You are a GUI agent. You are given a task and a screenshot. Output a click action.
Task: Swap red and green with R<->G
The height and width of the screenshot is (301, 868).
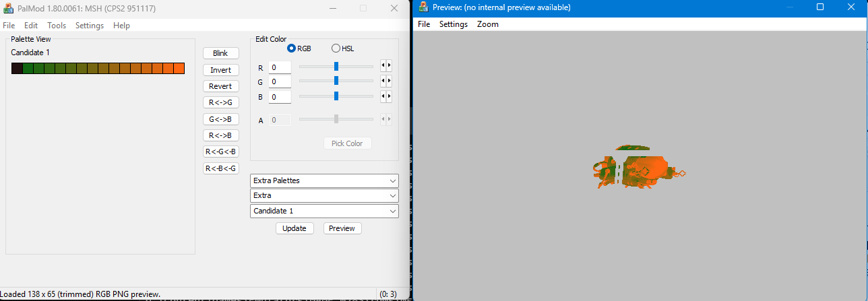[221, 102]
